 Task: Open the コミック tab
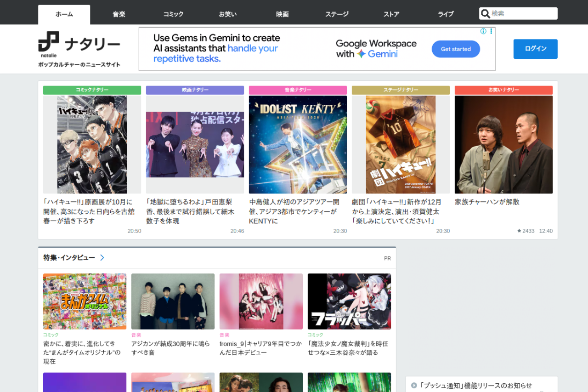point(173,14)
